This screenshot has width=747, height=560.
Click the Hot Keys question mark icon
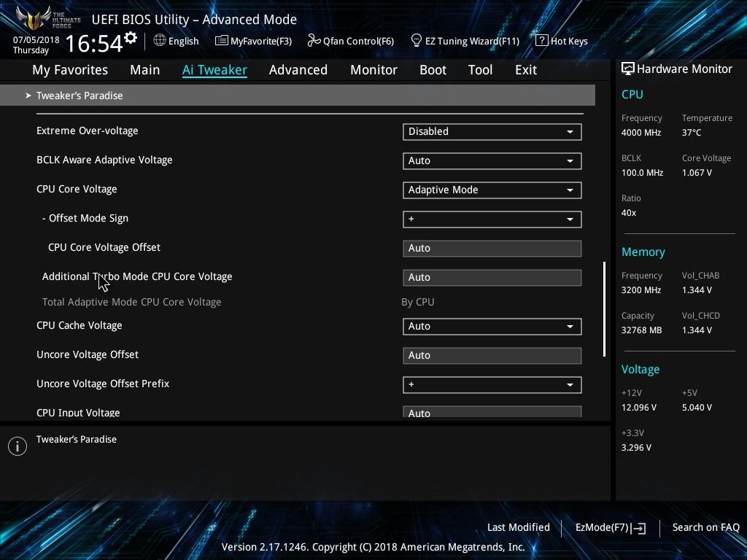click(x=542, y=41)
